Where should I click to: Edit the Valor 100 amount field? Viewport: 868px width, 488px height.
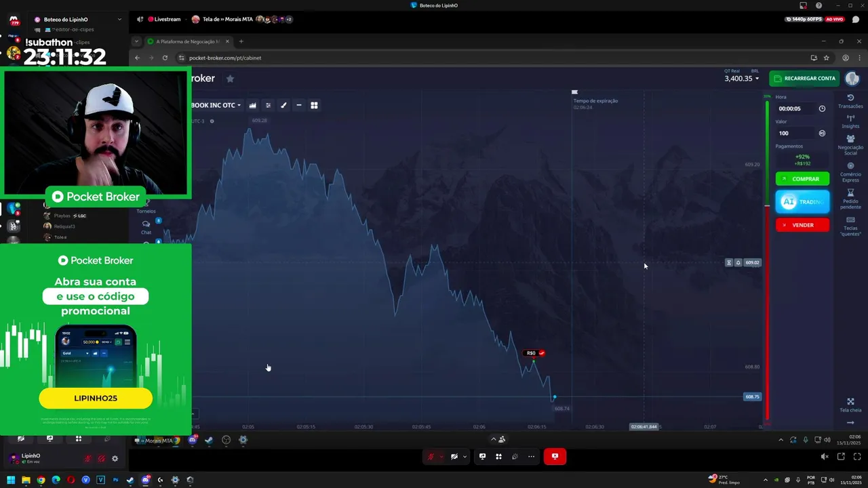[x=795, y=134]
